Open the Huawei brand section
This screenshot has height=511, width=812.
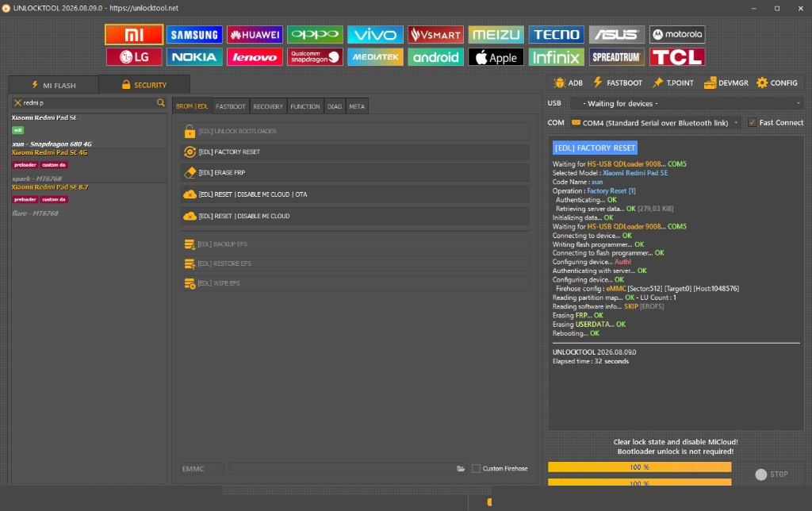[x=255, y=35]
